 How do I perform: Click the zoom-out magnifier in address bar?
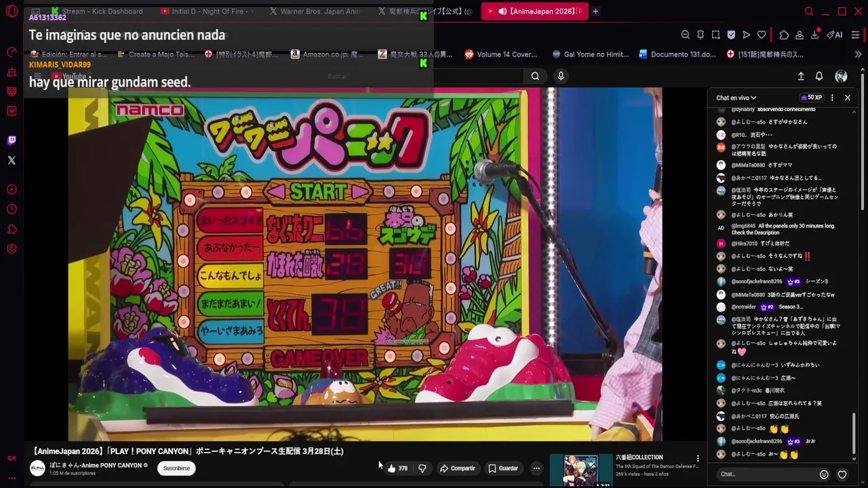[686, 35]
